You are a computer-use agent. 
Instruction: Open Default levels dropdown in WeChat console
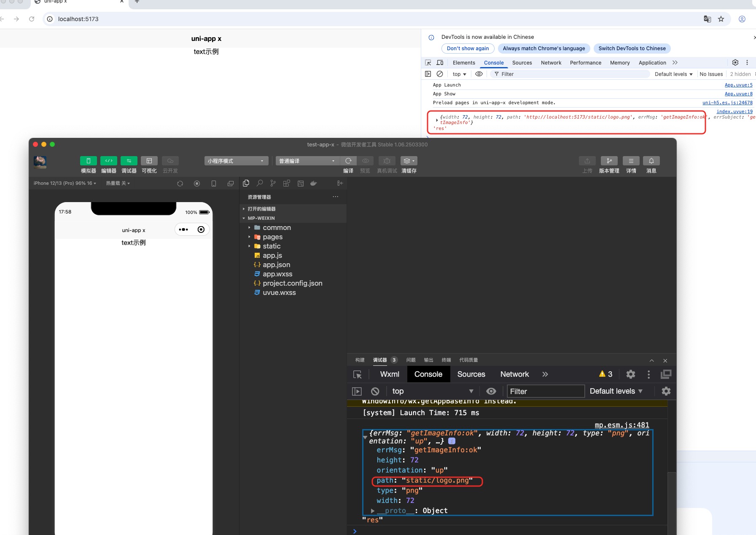[616, 391]
